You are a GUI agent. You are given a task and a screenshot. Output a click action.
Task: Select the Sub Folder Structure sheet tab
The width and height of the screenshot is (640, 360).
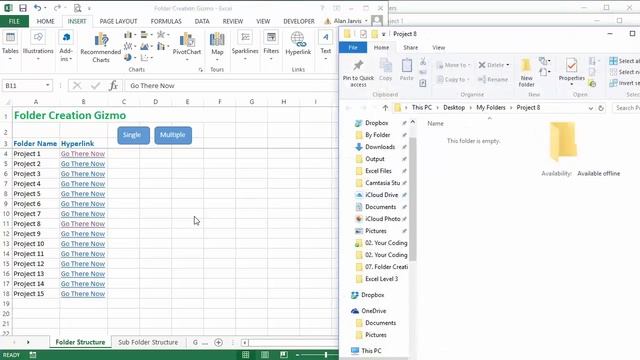point(148,342)
